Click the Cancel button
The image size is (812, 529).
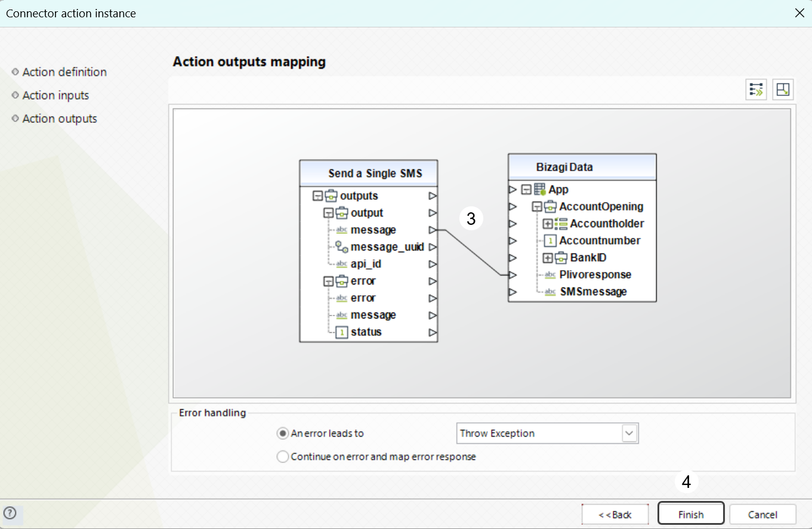coord(762,514)
